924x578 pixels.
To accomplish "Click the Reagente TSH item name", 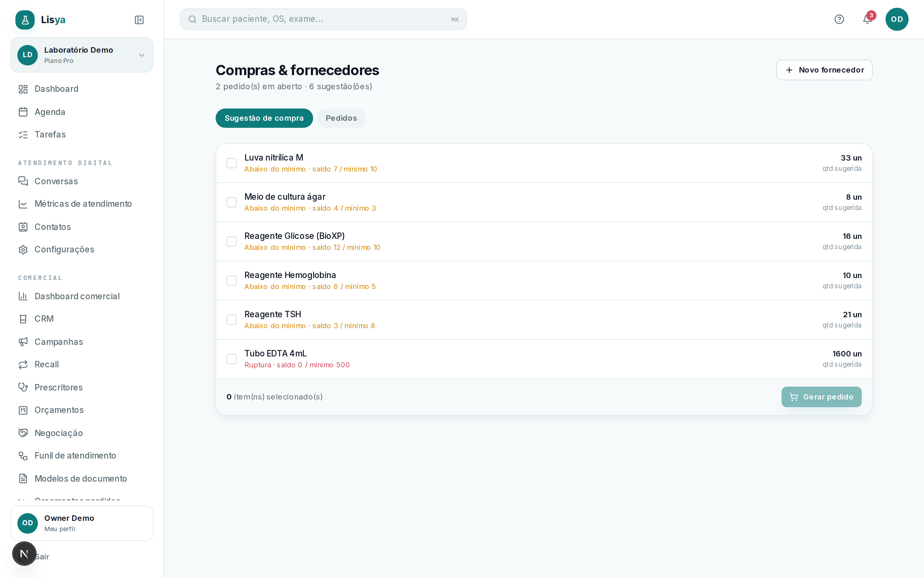I will pyautogui.click(x=273, y=314).
